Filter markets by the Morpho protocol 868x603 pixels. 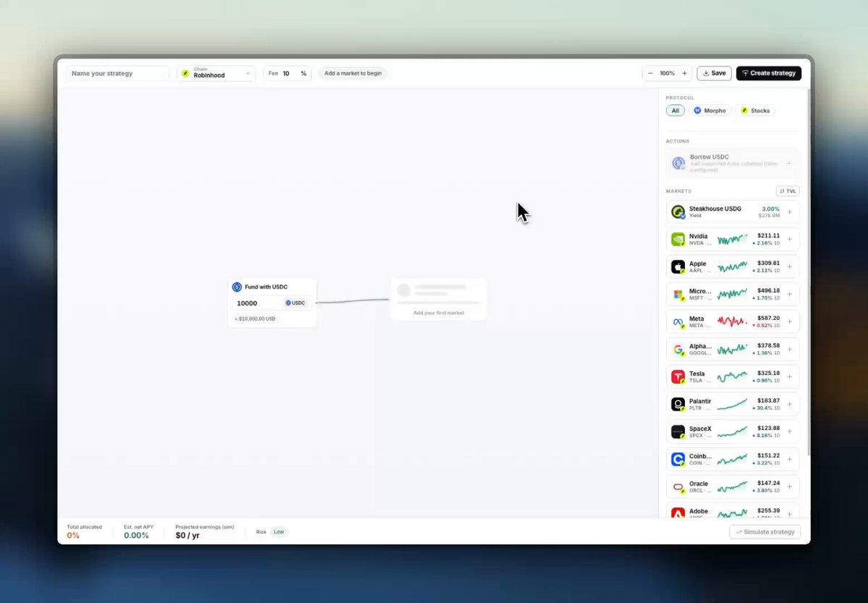click(x=710, y=111)
